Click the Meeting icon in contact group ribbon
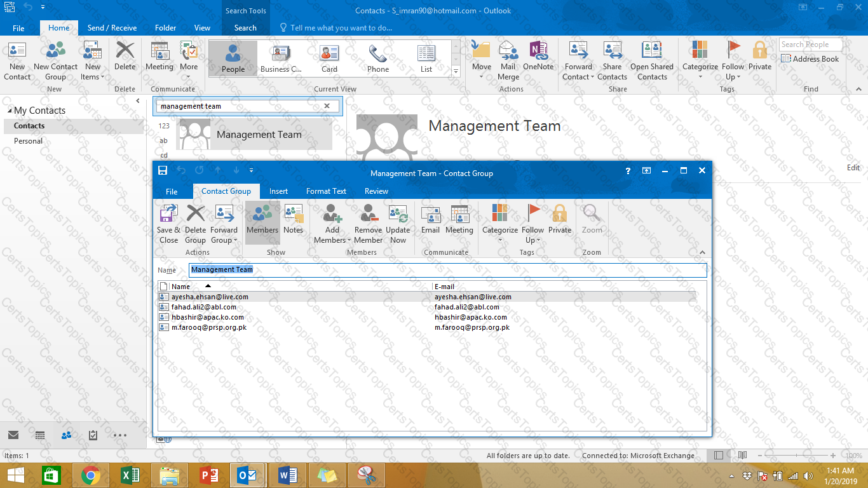Image resolution: width=868 pixels, height=488 pixels. coord(459,219)
